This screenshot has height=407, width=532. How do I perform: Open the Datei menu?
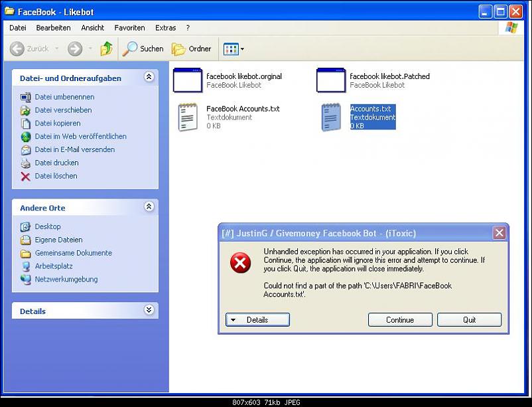18,28
